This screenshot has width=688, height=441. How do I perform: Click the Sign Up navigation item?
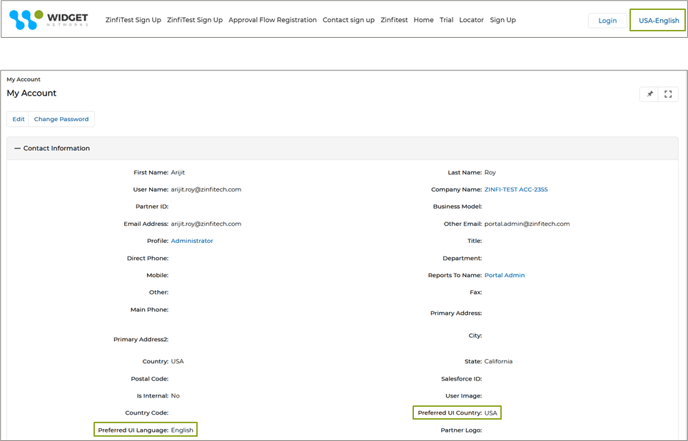503,20
